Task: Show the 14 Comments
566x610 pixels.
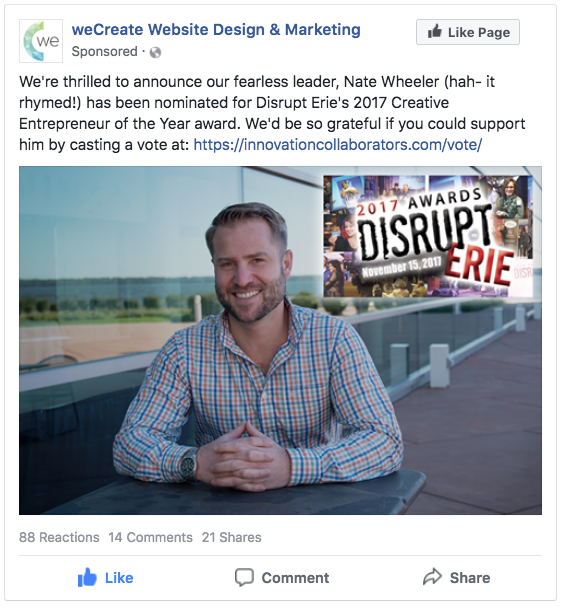Action: click(151, 537)
